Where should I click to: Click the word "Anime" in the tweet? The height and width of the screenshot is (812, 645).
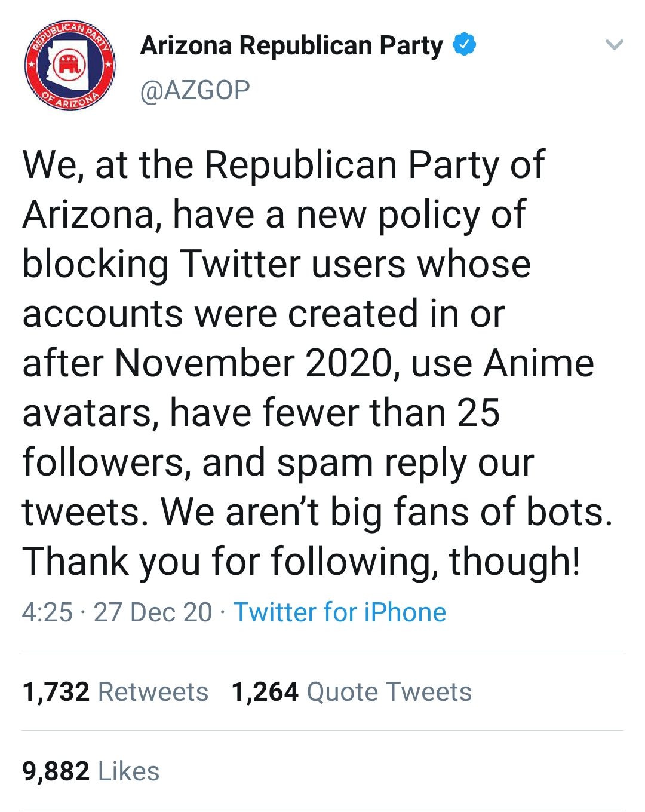pos(539,363)
